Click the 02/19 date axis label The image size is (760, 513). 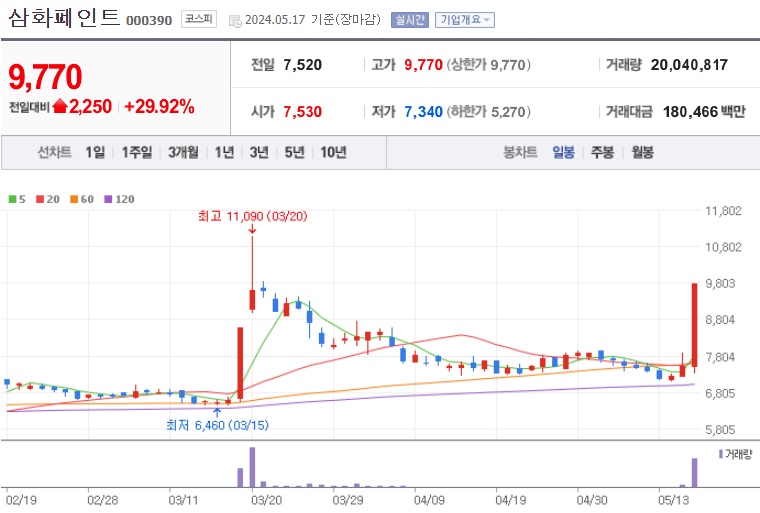(x=21, y=500)
